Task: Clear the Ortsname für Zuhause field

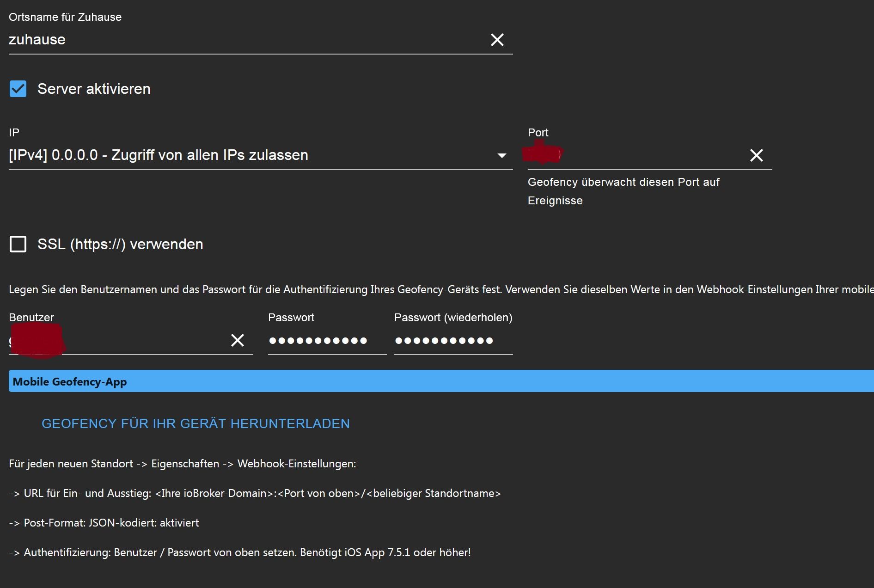Action: (x=497, y=40)
